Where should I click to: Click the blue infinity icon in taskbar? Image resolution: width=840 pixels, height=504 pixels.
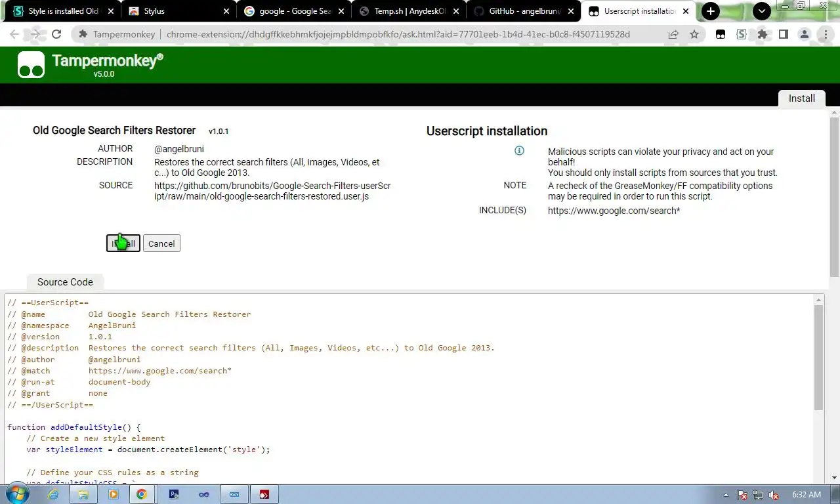(204, 494)
